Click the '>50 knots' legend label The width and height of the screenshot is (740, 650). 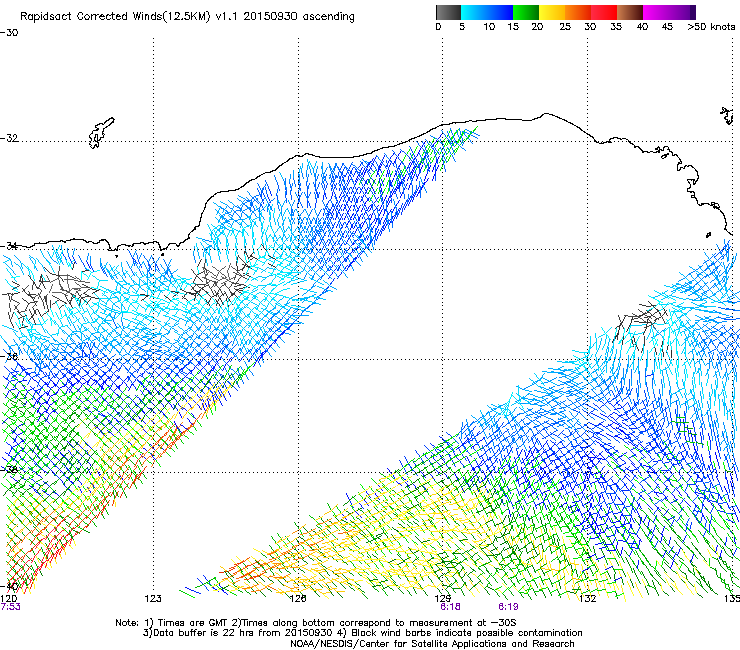coord(711,27)
